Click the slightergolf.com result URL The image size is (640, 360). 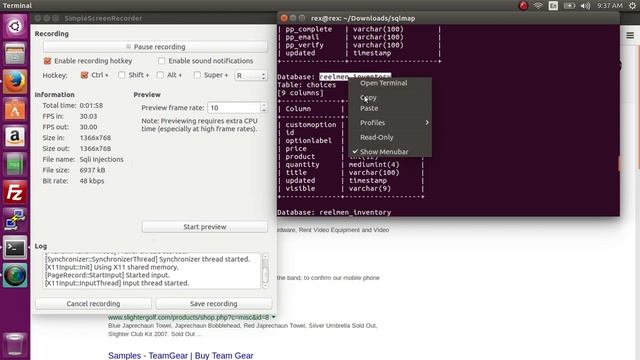coord(188,317)
